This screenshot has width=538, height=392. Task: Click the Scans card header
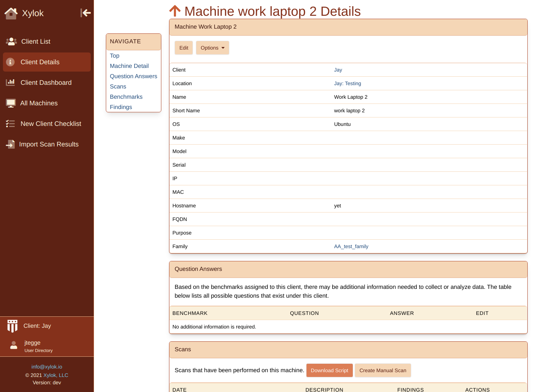tap(348, 349)
